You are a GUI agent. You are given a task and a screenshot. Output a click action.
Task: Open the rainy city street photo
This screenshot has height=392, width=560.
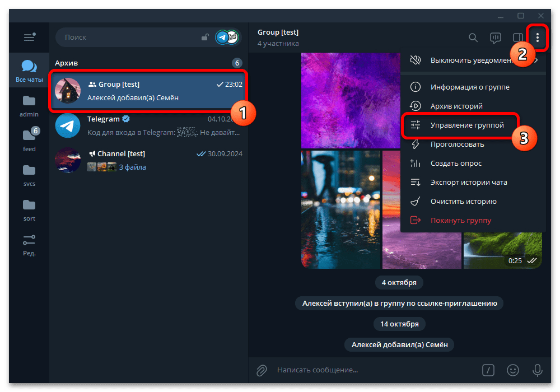(341, 209)
